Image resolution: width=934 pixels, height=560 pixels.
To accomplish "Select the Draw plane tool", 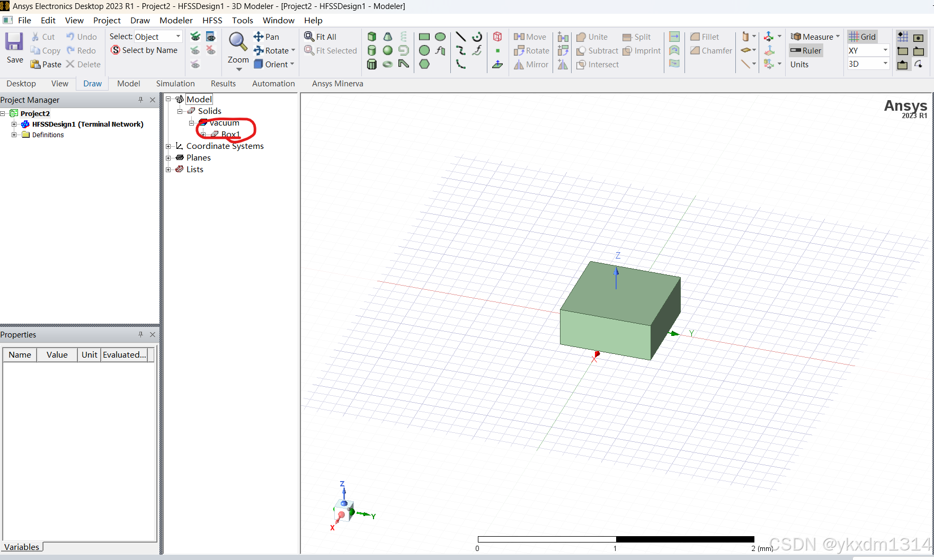I will coord(497,64).
